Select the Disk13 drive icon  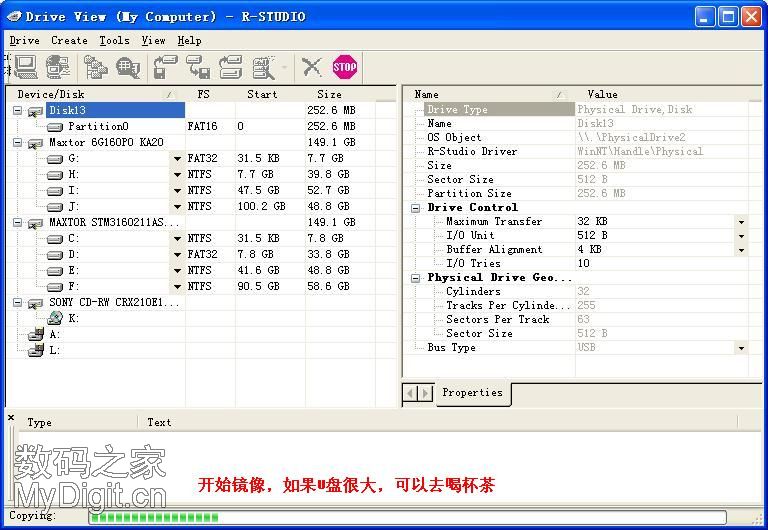pyautogui.click(x=35, y=111)
